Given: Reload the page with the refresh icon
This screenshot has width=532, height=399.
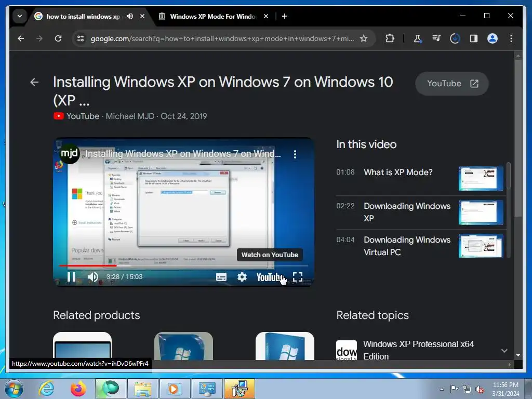Looking at the screenshot, I should 58,38.
